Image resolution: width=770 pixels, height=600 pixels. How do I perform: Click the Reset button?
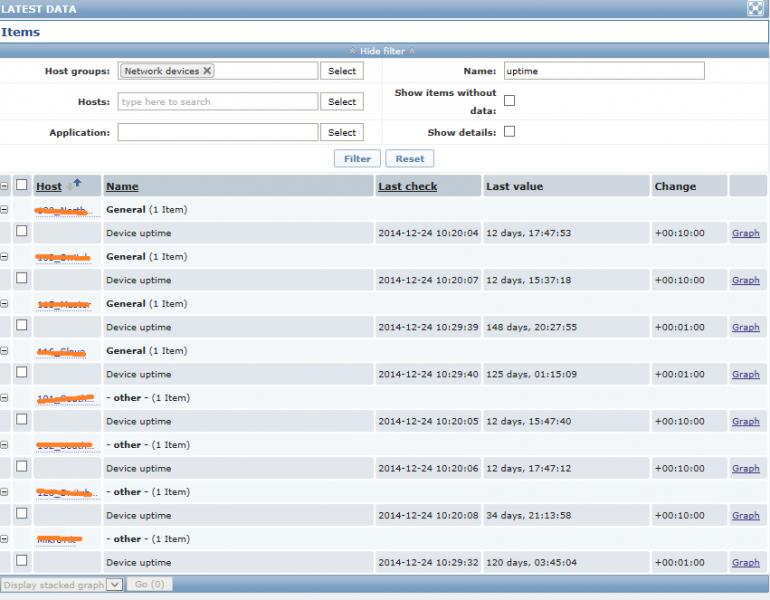click(x=409, y=158)
